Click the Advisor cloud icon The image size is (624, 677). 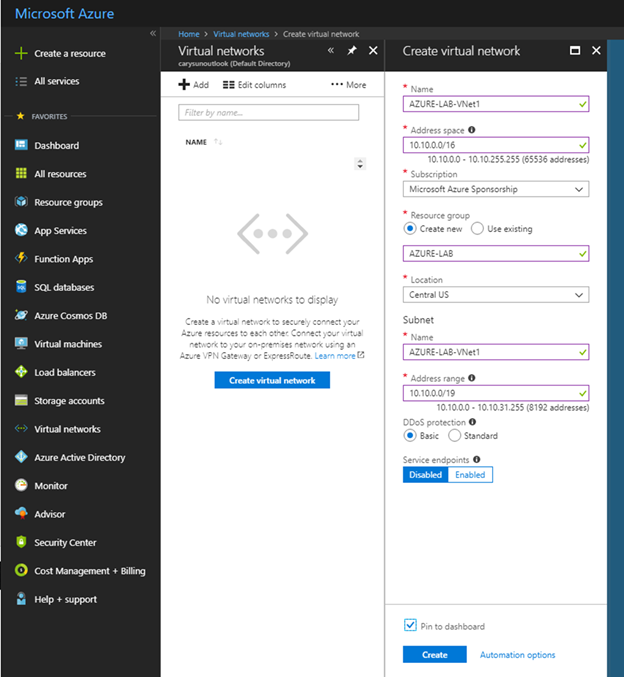(x=21, y=513)
